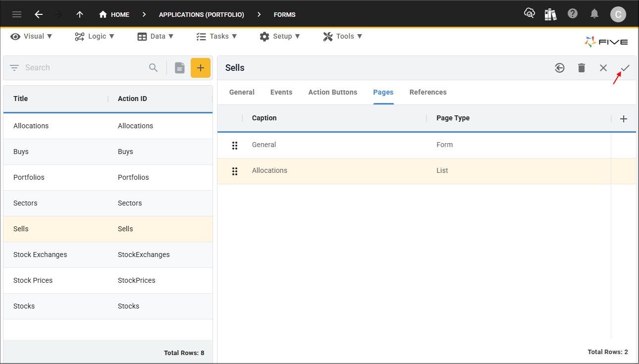Expand the Tools menu
The width and height of the screenshot is (639, 364).
[343, 36]
